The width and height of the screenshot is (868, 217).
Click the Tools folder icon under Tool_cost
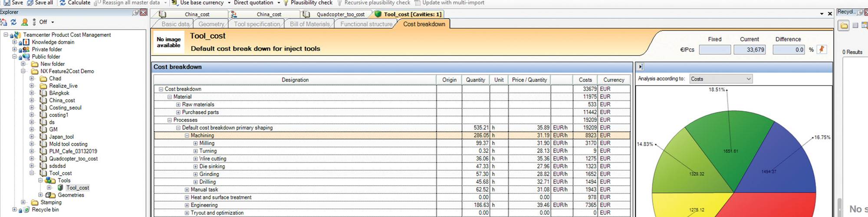(51, 181)
